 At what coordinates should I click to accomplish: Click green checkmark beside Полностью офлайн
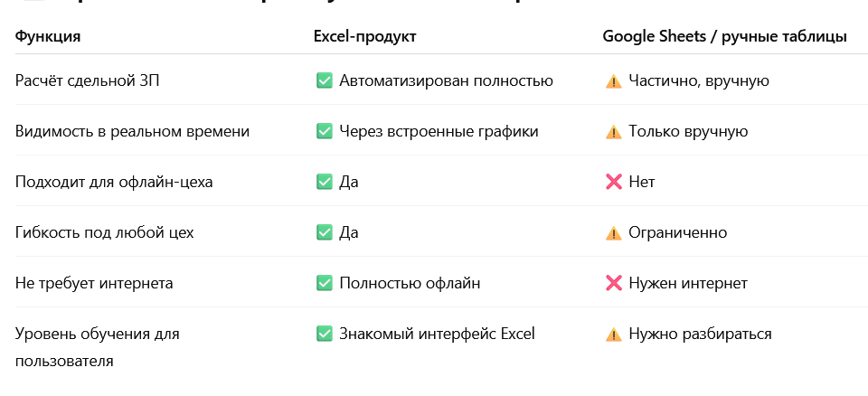click(x=324, y=283)
